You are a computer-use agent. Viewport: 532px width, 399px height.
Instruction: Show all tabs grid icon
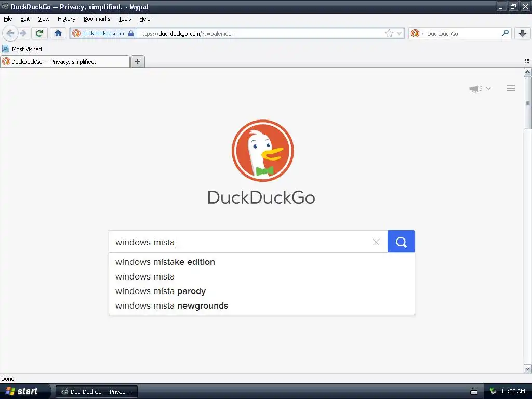point(527,61)
